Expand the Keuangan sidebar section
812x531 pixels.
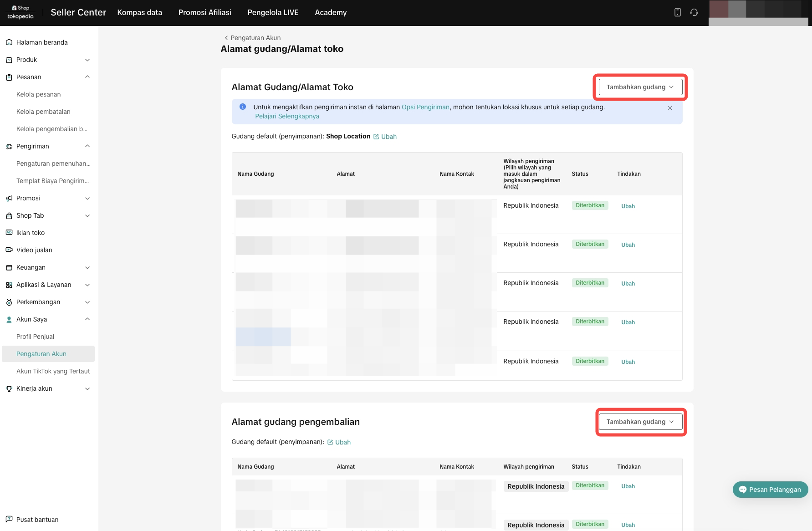pyautogui.click(x=87, y=267)
